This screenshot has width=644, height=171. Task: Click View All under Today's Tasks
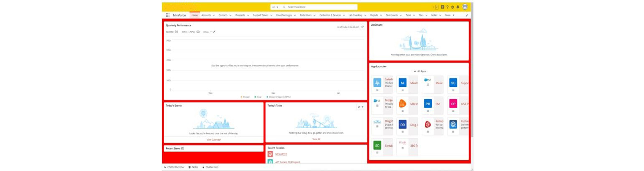coord(316,139)
